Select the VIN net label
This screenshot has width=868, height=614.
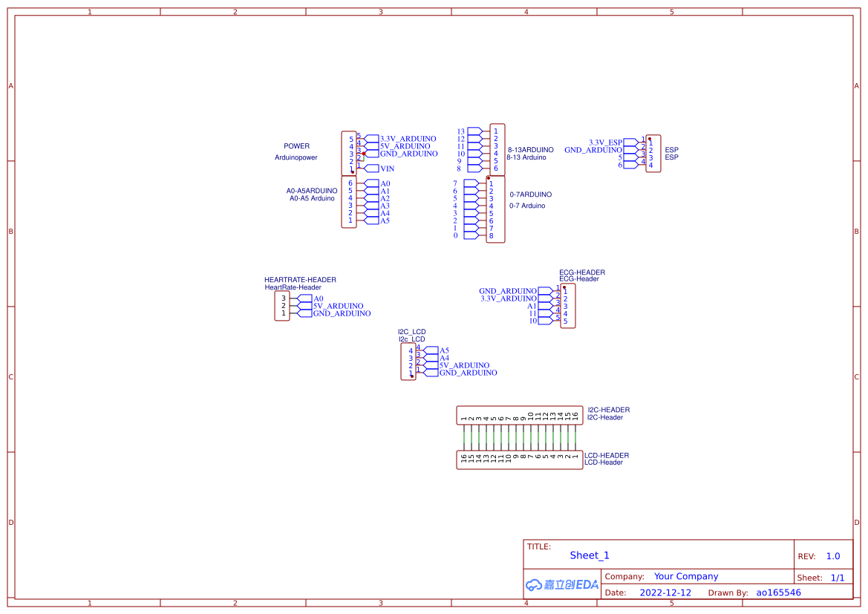388,169
